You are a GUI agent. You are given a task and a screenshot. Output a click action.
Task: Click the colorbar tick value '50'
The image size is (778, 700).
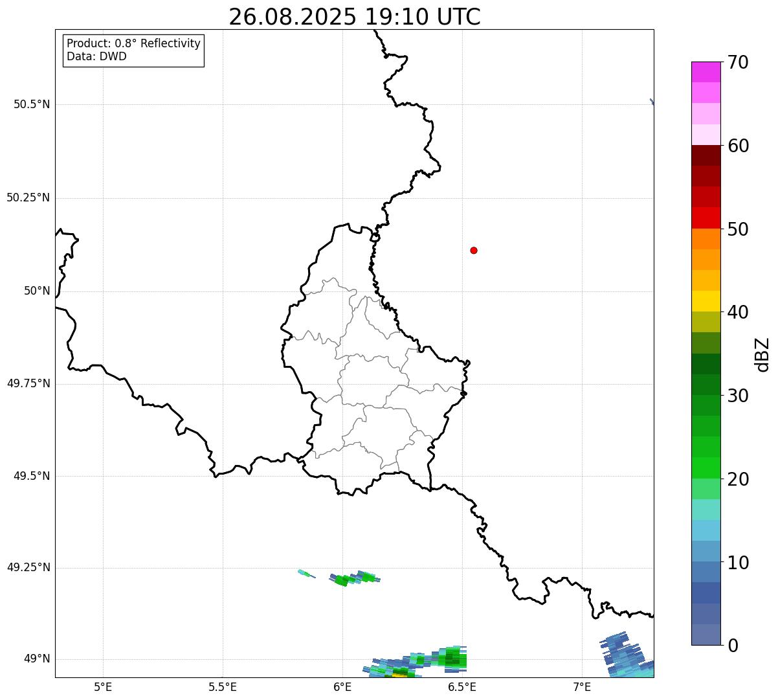(738, 229)
